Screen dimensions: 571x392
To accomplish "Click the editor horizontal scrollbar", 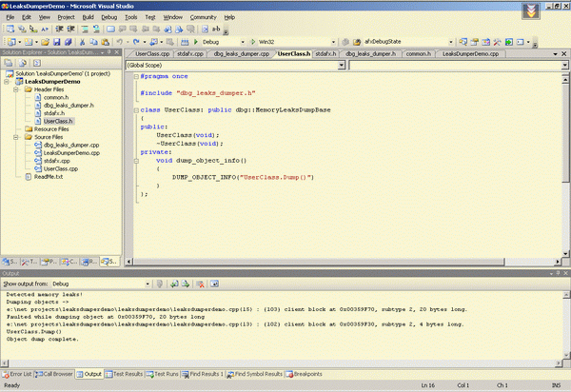I will click(319, 262).
